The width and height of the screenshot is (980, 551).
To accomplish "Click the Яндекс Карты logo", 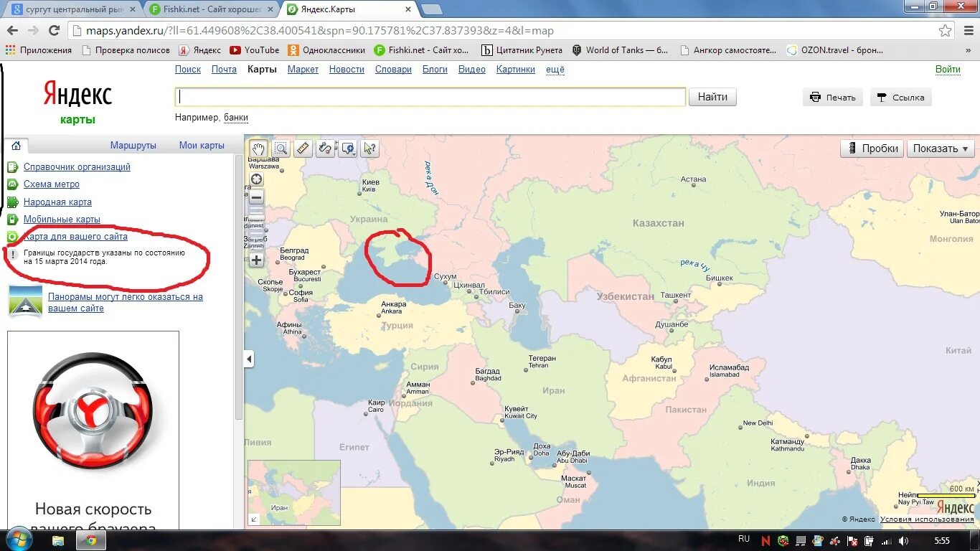I will pos(77,102).
